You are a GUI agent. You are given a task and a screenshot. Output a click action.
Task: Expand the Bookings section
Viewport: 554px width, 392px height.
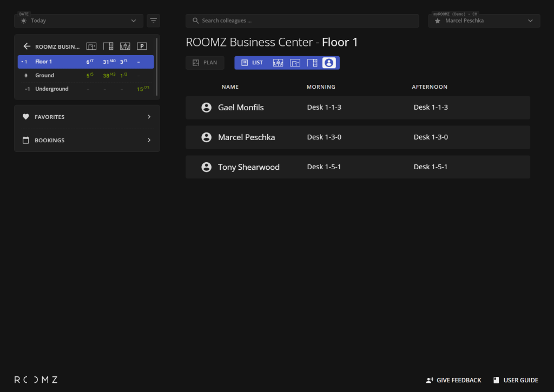click(87, 140)
